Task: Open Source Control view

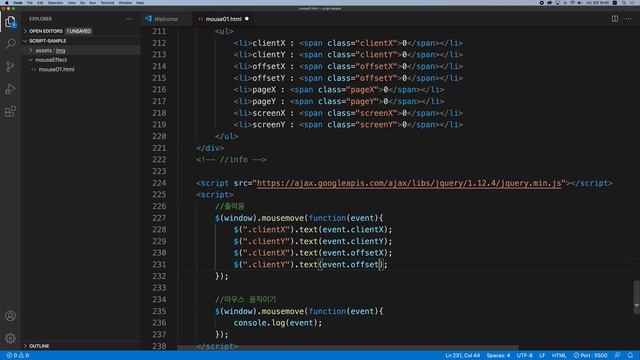Action: click(10, 66)
